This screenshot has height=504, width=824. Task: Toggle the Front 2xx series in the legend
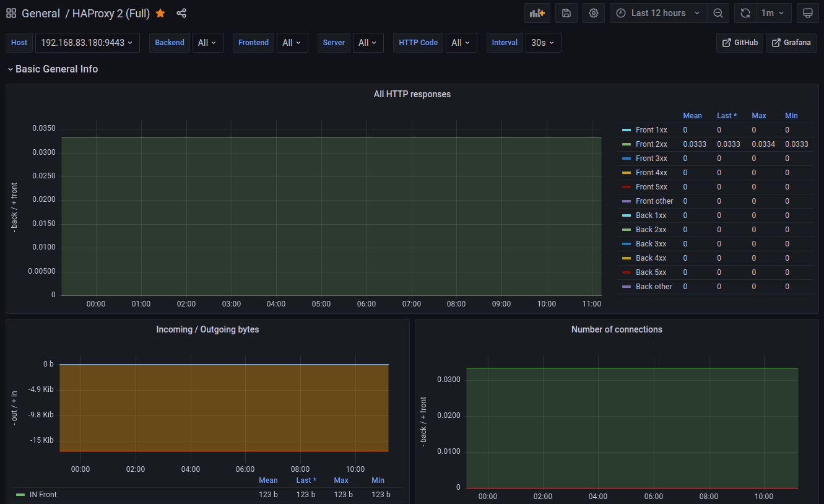coord(651,144)
